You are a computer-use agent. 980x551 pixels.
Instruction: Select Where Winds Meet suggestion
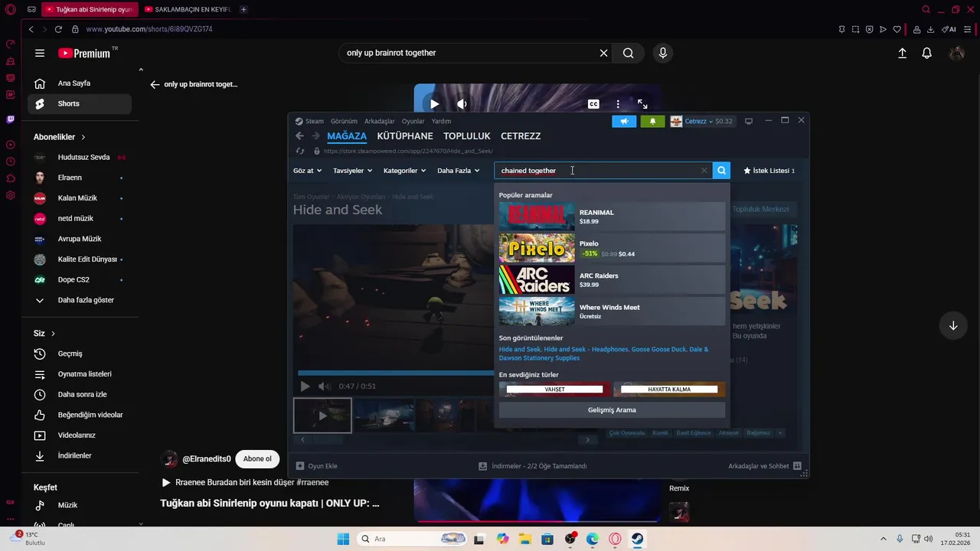click(611, 311)
